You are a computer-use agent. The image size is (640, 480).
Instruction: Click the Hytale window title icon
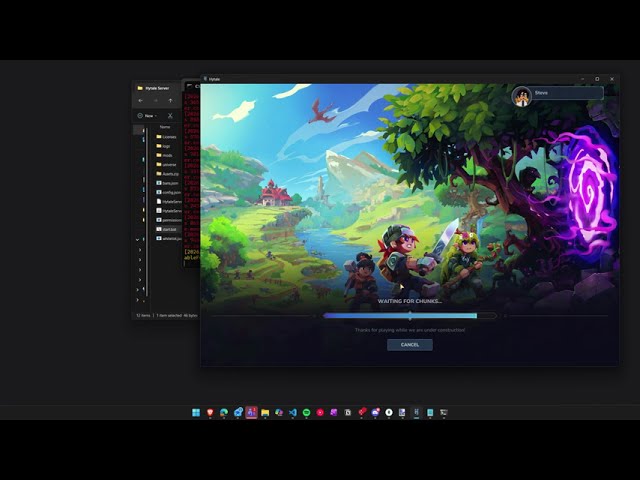205,79
